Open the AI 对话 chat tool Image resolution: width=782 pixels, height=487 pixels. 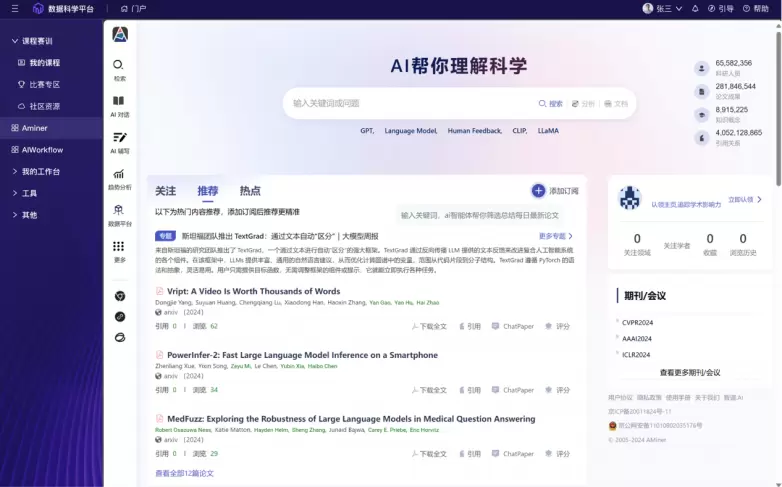pyautogui.click(x=119, y=101)
